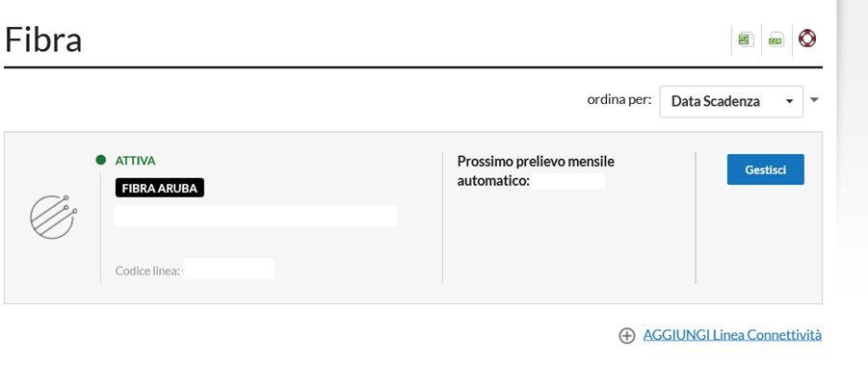Export the list as a CSV file

click(x=776, y=39)
